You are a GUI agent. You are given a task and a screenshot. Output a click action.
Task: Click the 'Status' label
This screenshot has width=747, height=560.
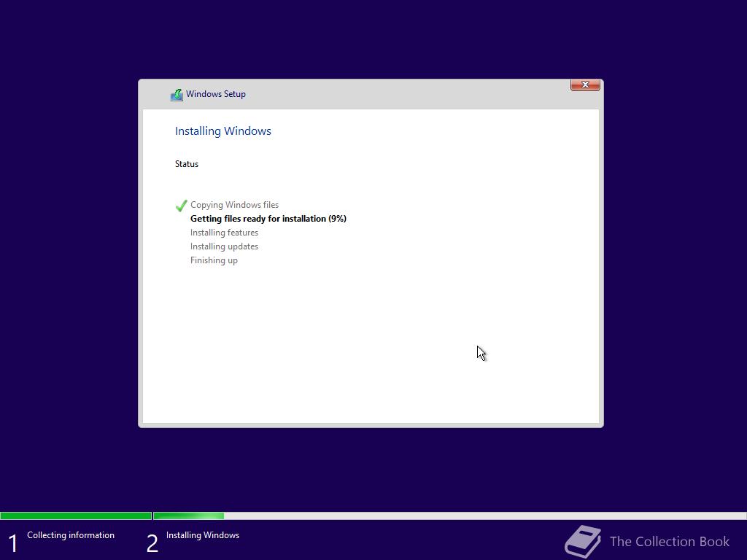click(x=187, y=164)
